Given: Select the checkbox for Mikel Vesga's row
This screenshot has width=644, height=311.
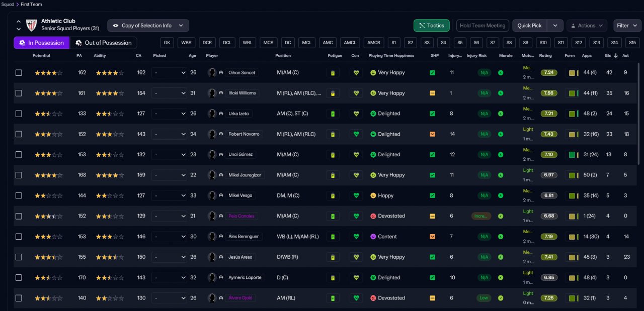Looking at the screenshot, I should 19,195.
